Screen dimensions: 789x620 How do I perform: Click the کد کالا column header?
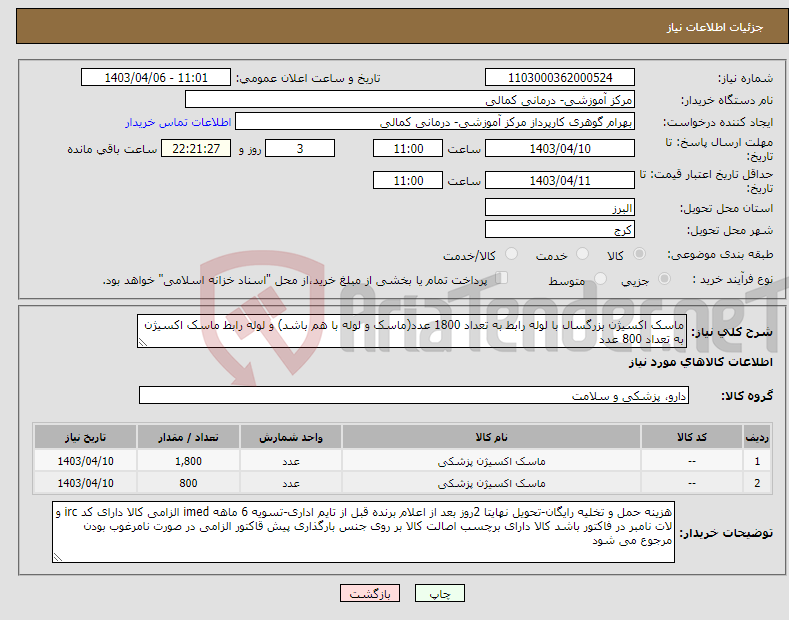(692, 437)
